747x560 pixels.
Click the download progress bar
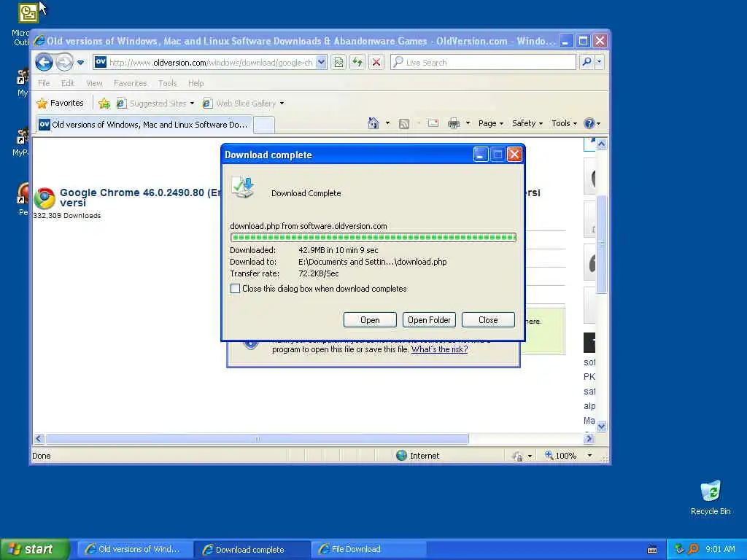(373, 237)
